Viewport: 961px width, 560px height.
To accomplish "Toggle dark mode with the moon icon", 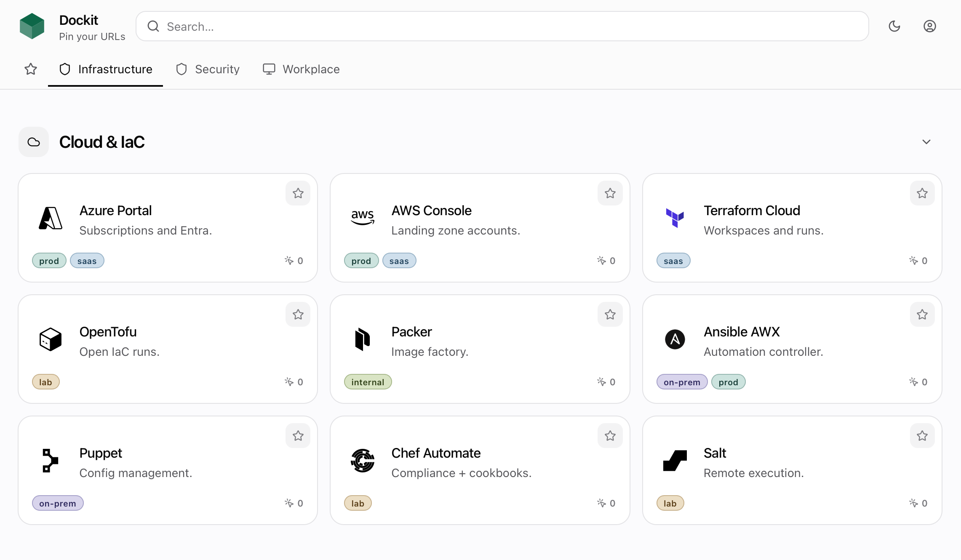I will pos(894,26).
